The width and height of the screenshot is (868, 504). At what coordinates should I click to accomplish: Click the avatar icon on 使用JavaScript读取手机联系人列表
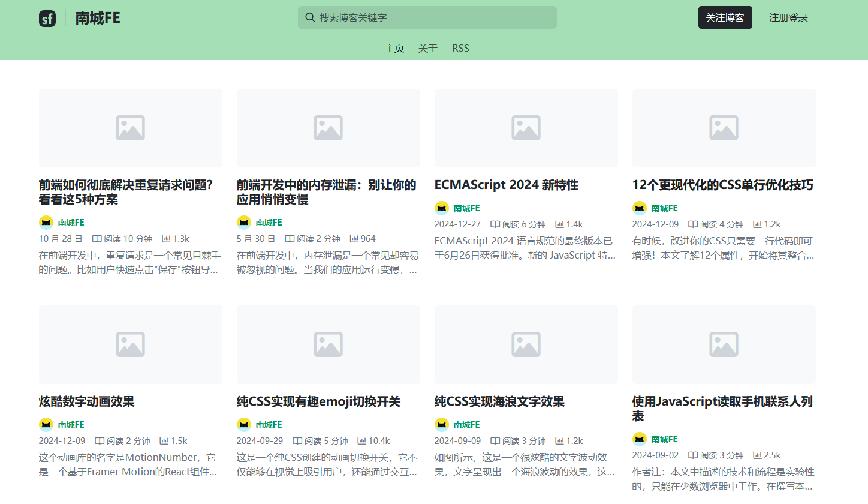(x=640, y=439)
